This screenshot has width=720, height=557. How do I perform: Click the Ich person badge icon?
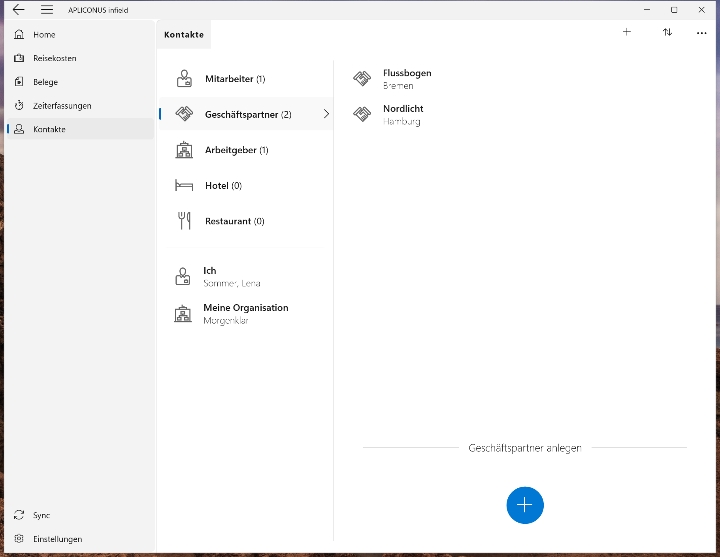pos(183,276)
